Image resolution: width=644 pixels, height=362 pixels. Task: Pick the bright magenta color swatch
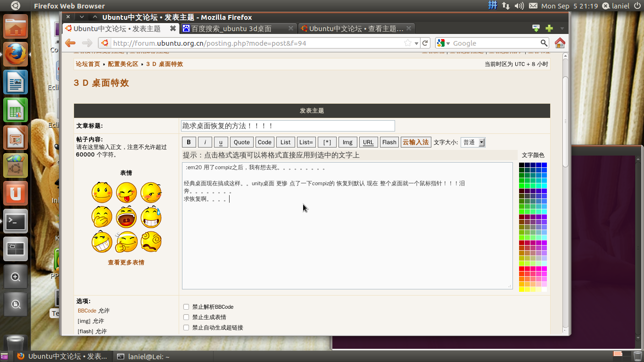tap(545, 269)
